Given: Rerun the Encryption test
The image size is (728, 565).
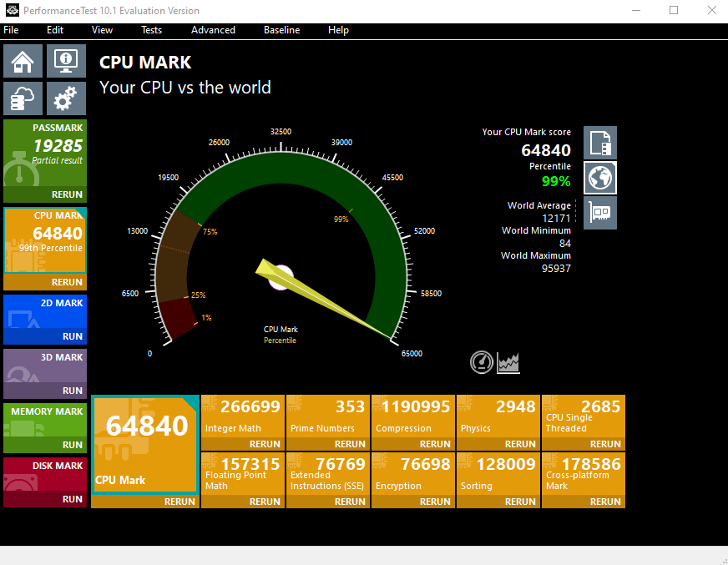Looking at the screenshot, I should (437, 502).
